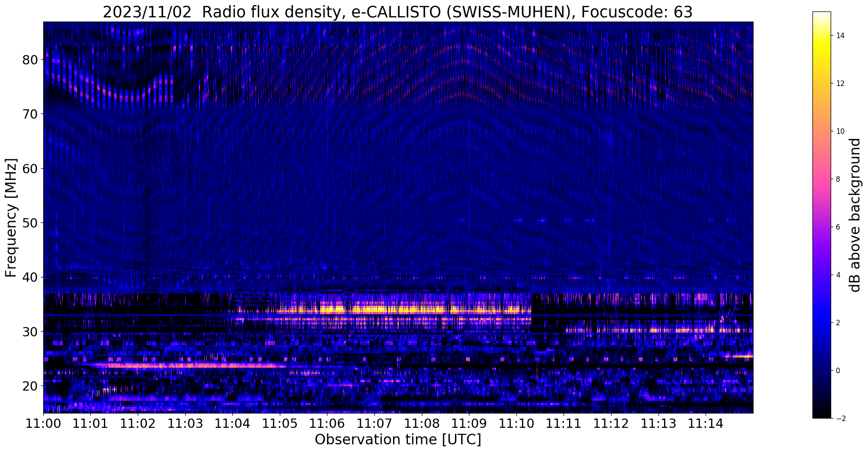
Task: Click the colorbar tick value 6
Action: pos(837,227)
